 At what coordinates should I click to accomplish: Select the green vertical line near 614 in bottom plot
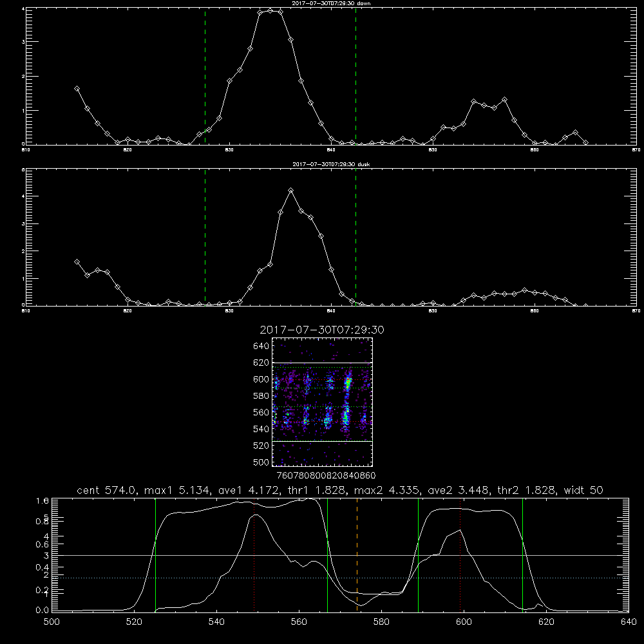pos(522,554)
